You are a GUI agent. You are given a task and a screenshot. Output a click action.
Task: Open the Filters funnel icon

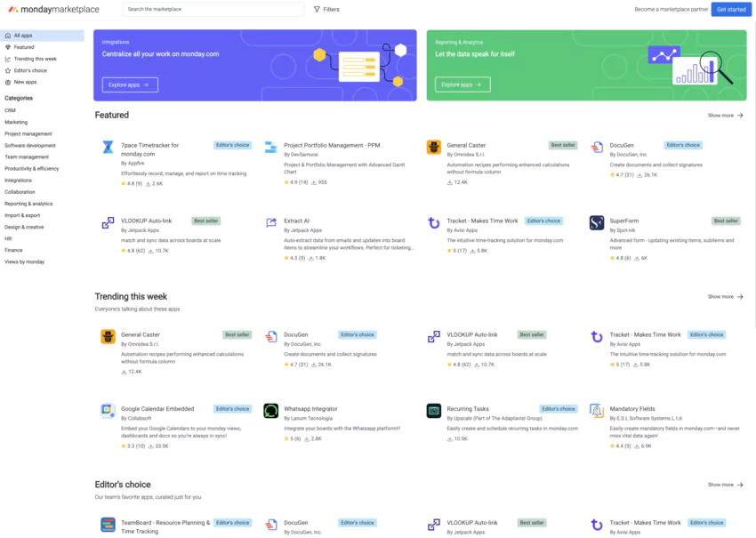pyautogui.click(x=317, y=9)
